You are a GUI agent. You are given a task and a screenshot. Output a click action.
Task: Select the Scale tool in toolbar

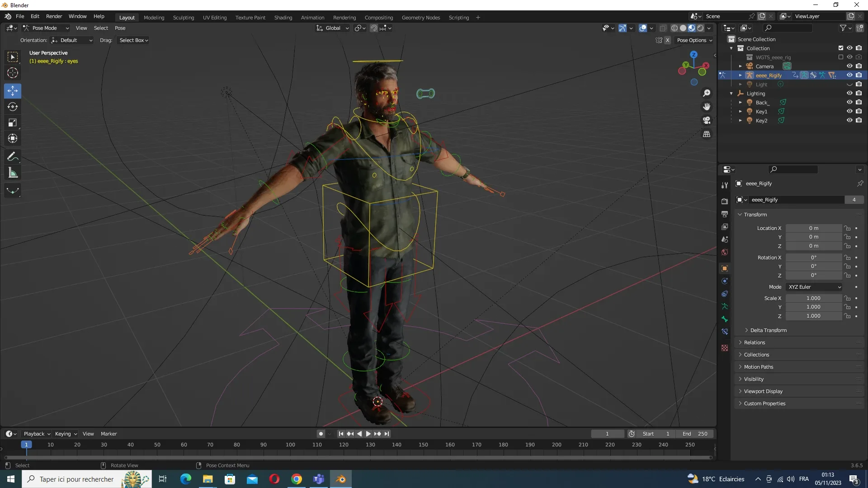pyautogui.click(x=13, y=122)
